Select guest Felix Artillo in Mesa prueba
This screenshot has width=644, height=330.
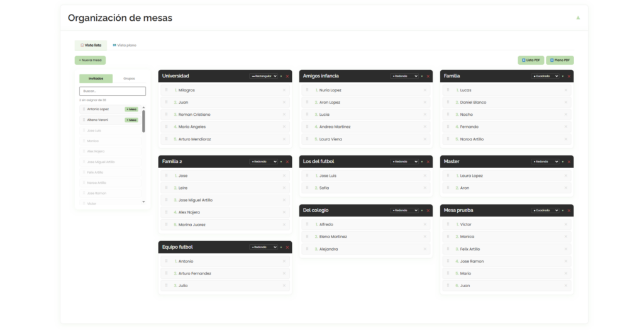[507, 249]
